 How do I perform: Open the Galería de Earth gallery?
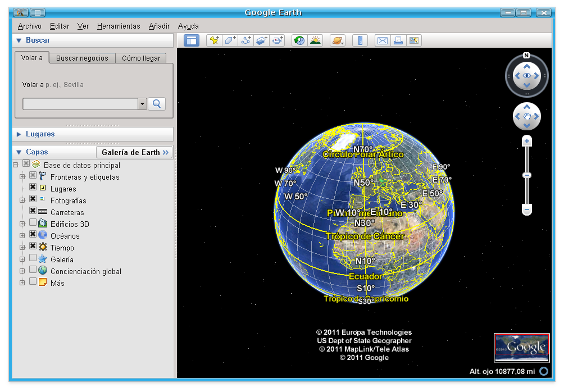134,152
